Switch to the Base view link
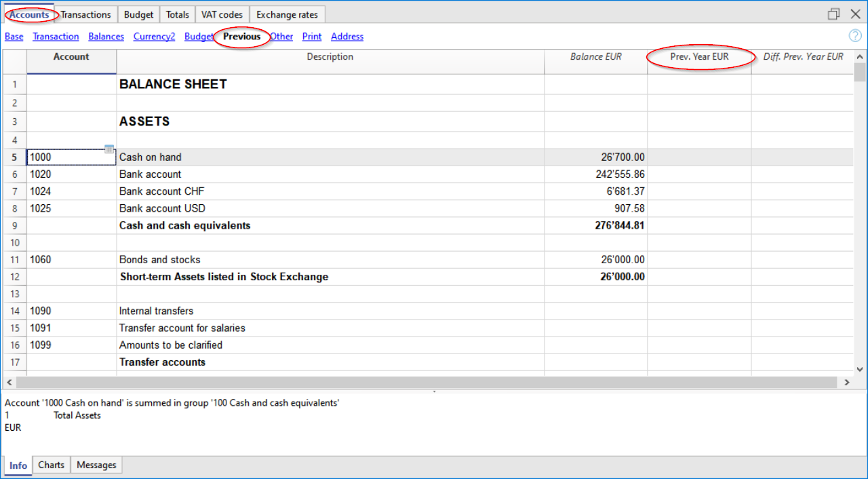 coord(14,37)
